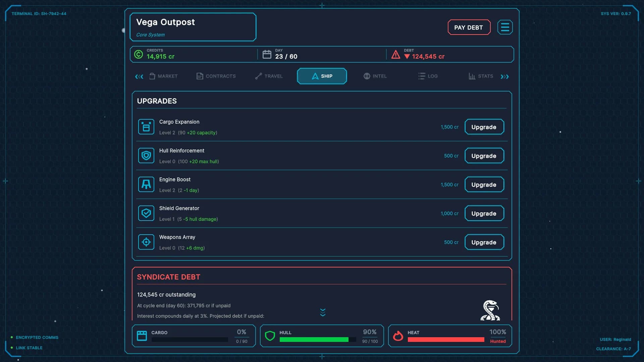Click the day calendar icon

267,54
